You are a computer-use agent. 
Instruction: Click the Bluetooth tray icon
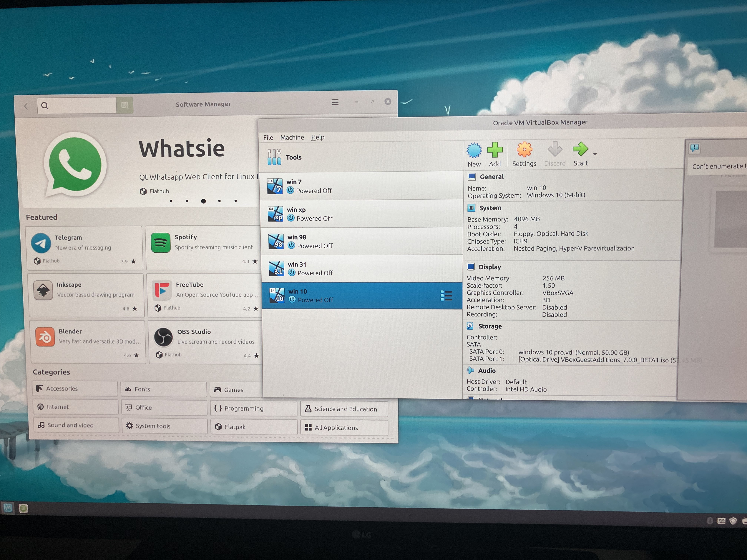pos(710,521)
